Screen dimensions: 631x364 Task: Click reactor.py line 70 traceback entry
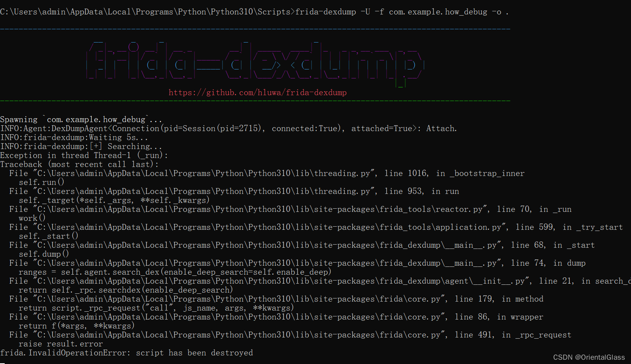coord(291,209)
